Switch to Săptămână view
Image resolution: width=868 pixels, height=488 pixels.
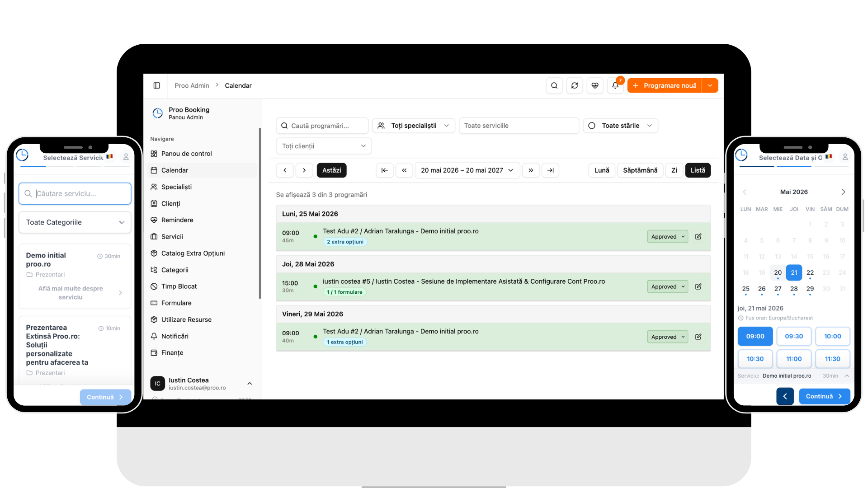[x=640, y=170]
